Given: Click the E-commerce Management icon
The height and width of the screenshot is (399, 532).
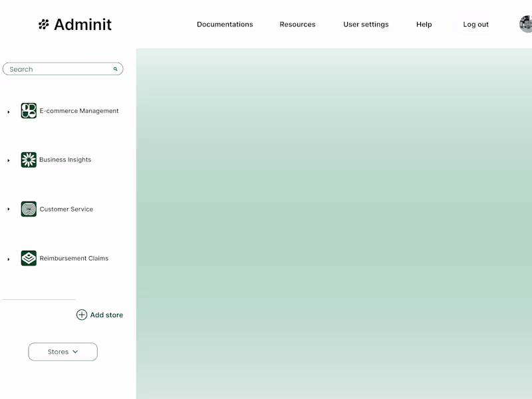Looking at the screenshot, I should pyautogui.click(x=29, y=110).
